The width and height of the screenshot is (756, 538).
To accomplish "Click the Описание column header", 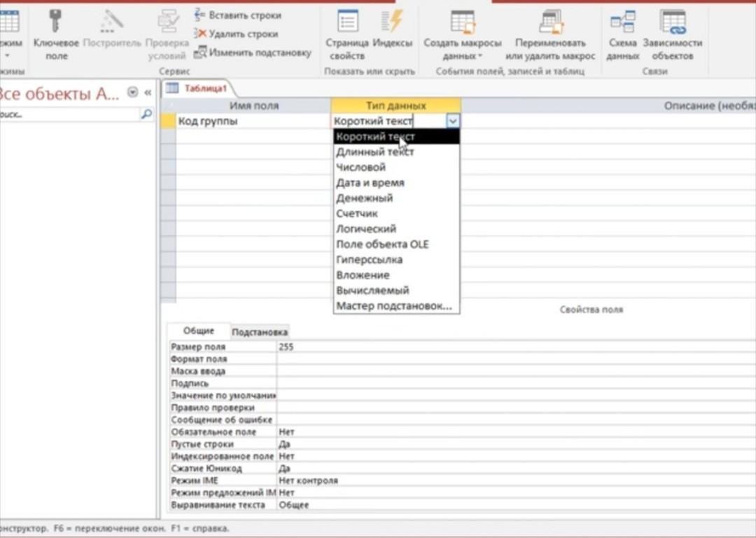I will pos(609,106).
